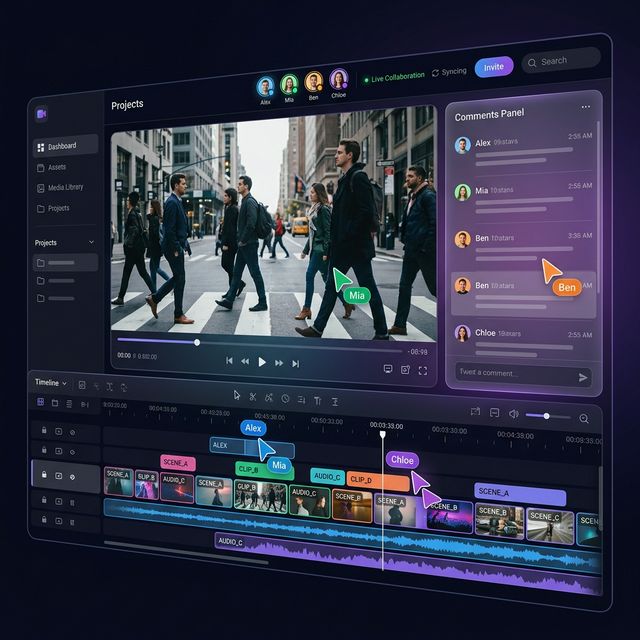Click the purple camera app logo

point(42,114)
